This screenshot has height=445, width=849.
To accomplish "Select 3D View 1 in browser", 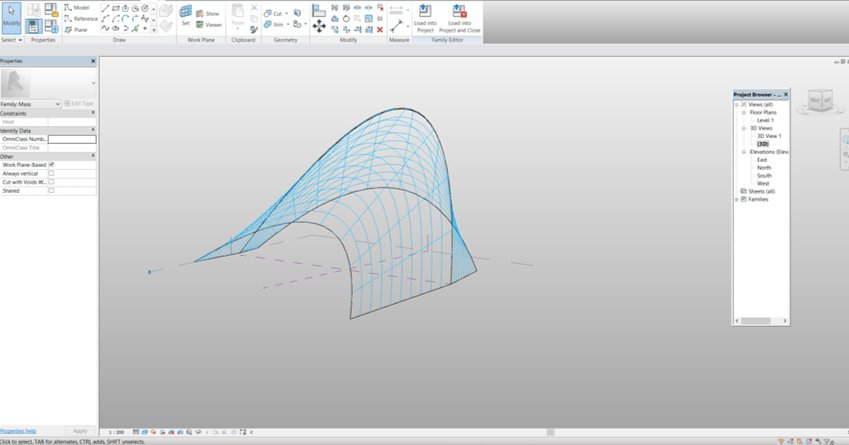I will coord(769,136).
